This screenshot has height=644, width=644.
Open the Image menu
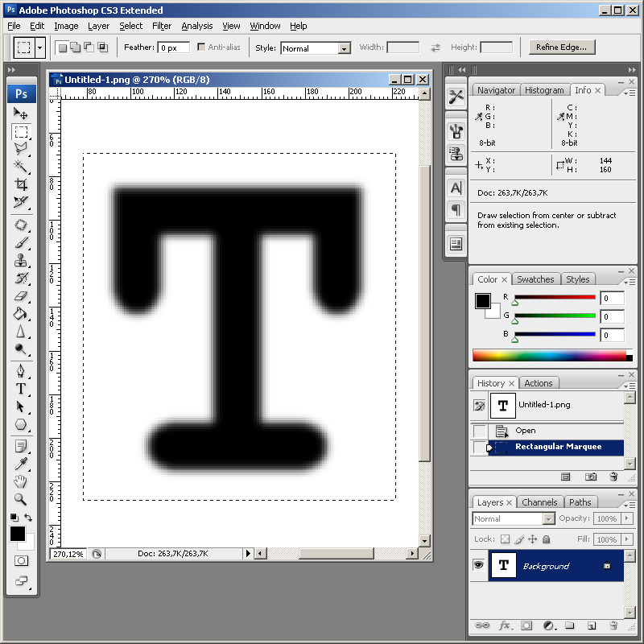click(66, 26)
